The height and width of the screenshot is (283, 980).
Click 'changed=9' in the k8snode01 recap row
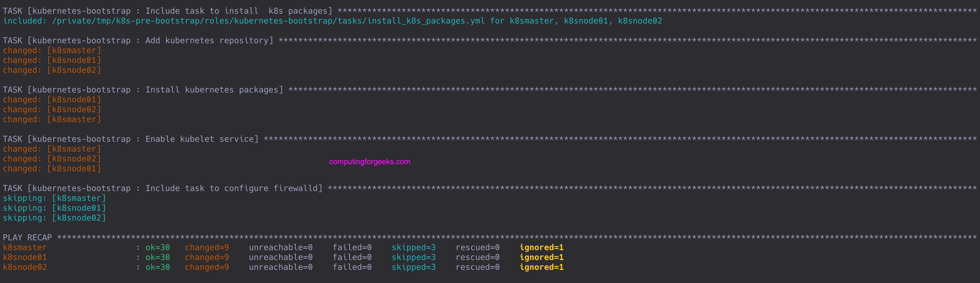point(207,258)
